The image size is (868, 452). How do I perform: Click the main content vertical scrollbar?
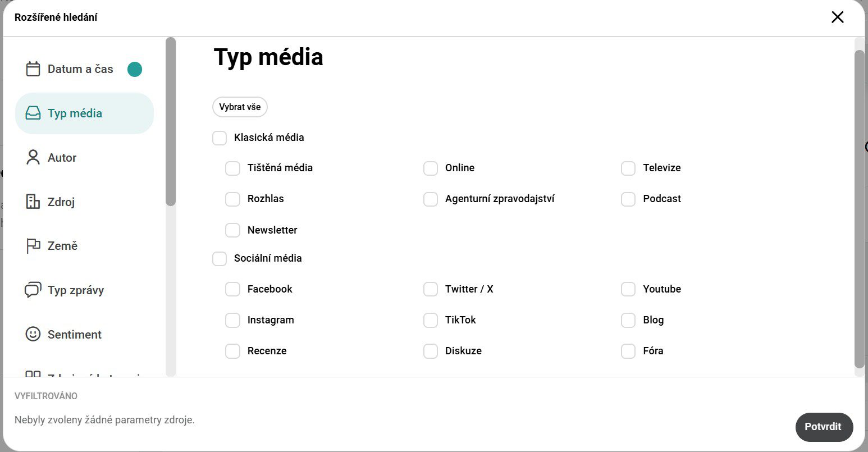click(860, 209)
